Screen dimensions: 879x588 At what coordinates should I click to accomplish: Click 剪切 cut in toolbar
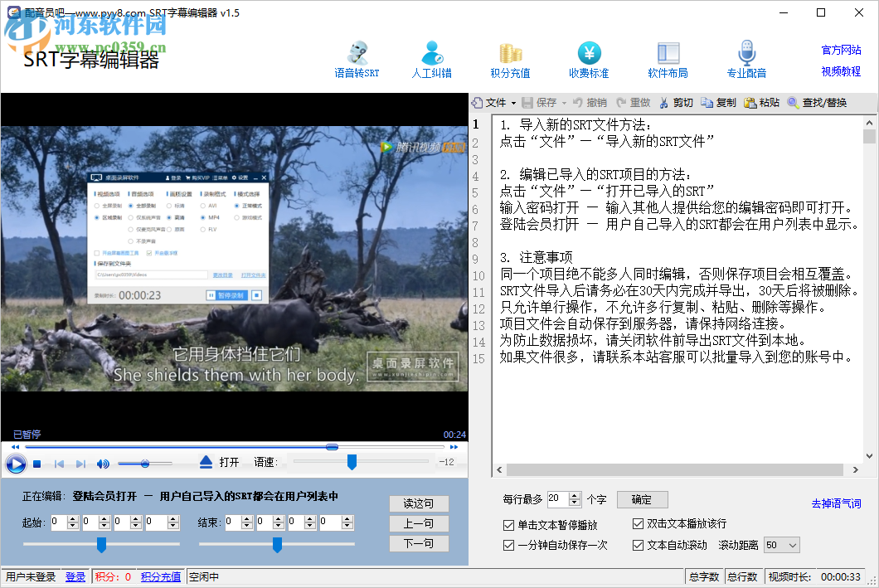click(x=676, y=103)
